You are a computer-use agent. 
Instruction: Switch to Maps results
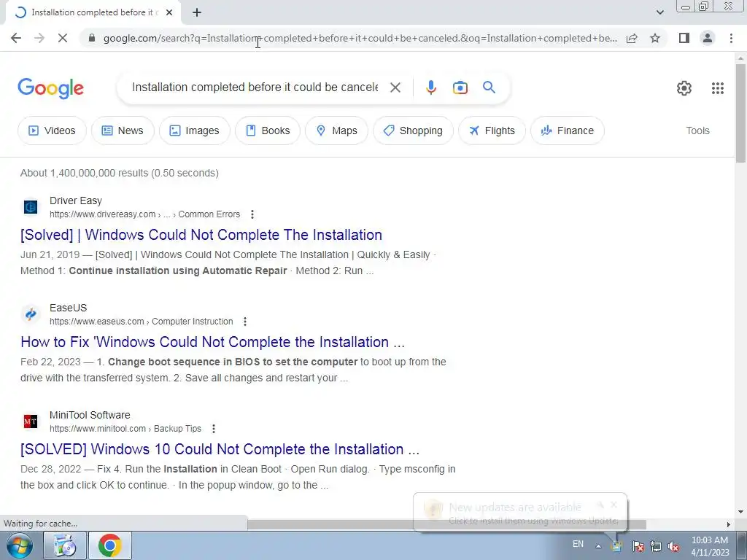click(336, 131)
